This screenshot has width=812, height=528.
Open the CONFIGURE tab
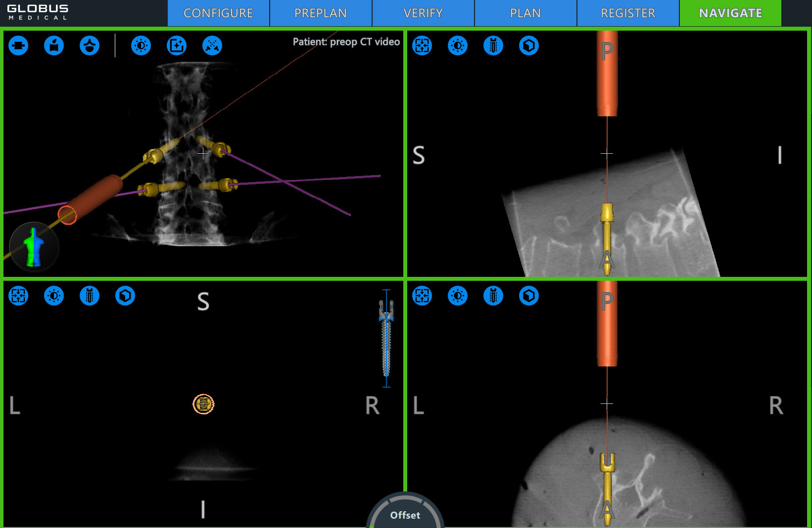click(x=218, y=13)
